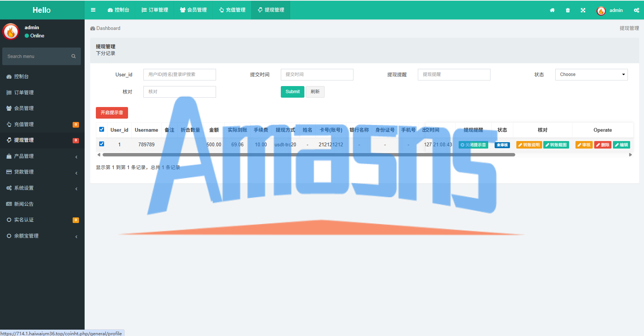Switch to the 控制台 top tab
The width and height of the screenshot is (644, 336).
(118, 10)
